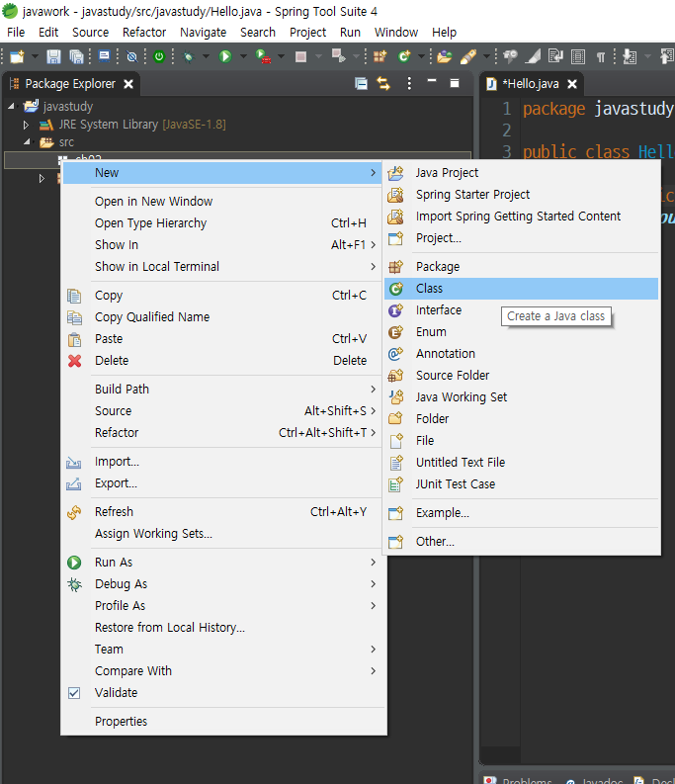Expand the JRE System Library node
The height and width of the screenshot is (784, 675).
26,125
